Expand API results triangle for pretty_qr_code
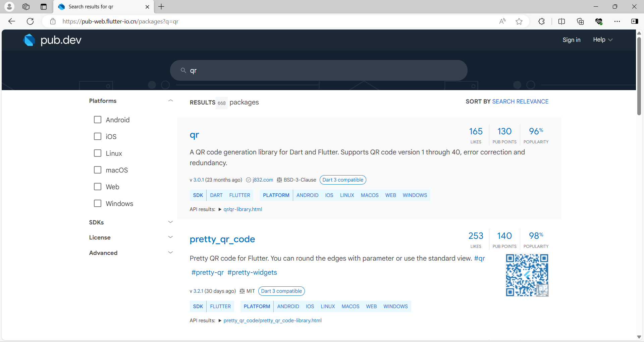 click(220, 321)
